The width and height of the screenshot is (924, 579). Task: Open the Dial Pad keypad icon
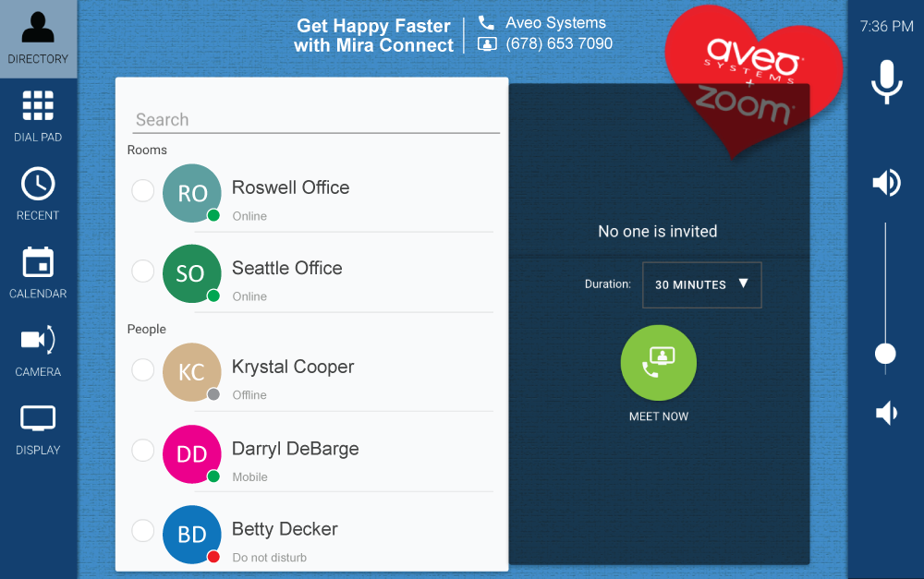[x=38, y=107]
